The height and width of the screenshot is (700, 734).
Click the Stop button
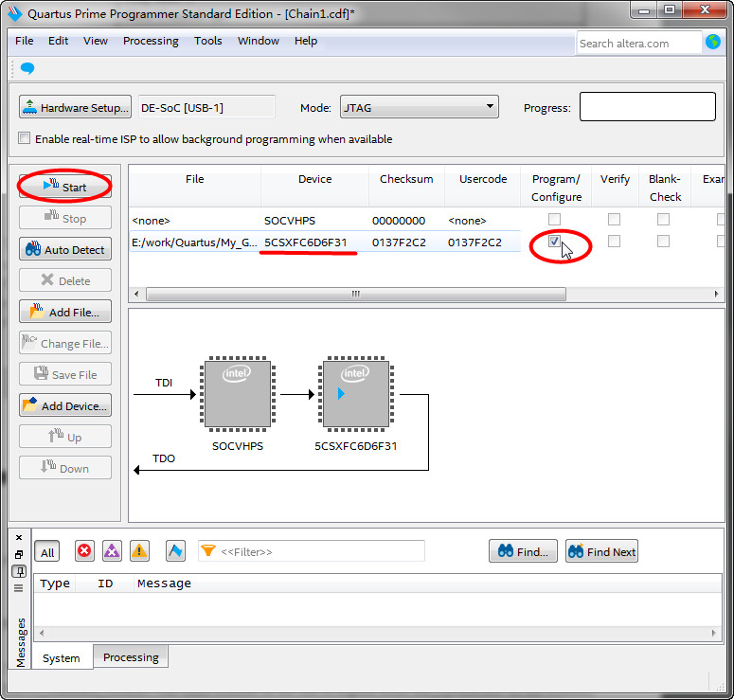(x=65, y=218)
